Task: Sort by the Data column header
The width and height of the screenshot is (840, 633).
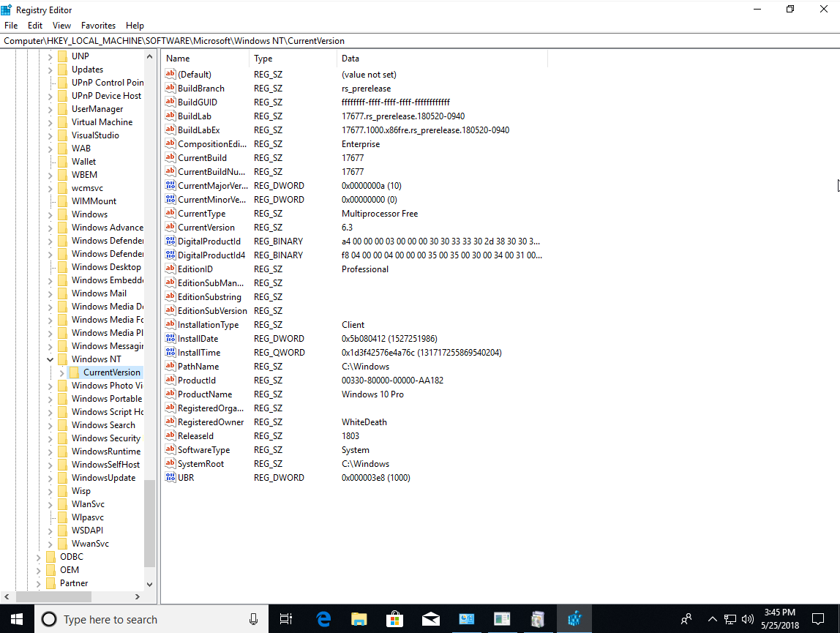Action: pos(443,59)
